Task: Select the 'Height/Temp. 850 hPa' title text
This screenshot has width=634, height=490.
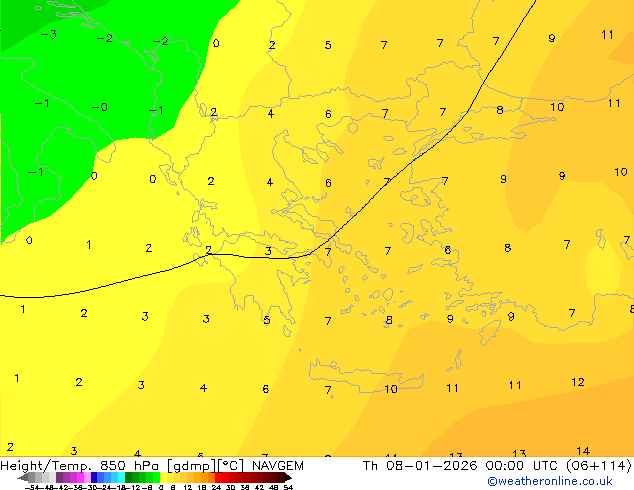Action: click(81, 466)
